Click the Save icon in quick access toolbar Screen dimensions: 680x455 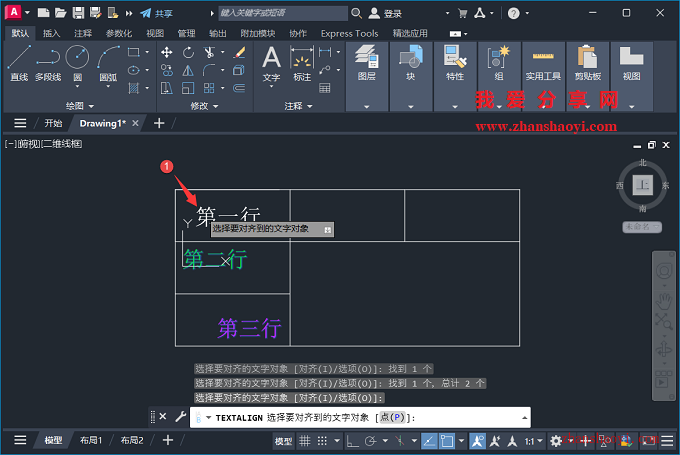pyautogui.click(x=78, y=13)
